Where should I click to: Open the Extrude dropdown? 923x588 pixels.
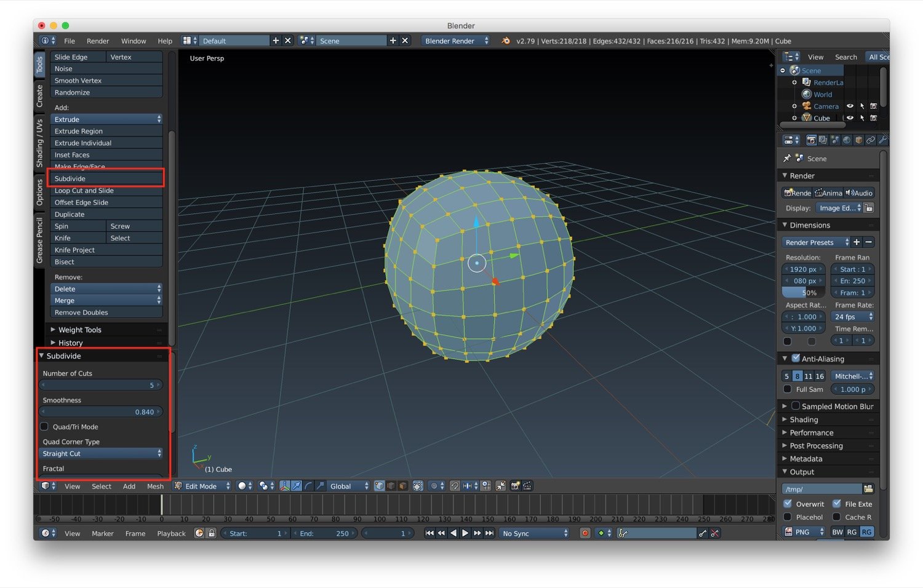(x=106, y=119)
